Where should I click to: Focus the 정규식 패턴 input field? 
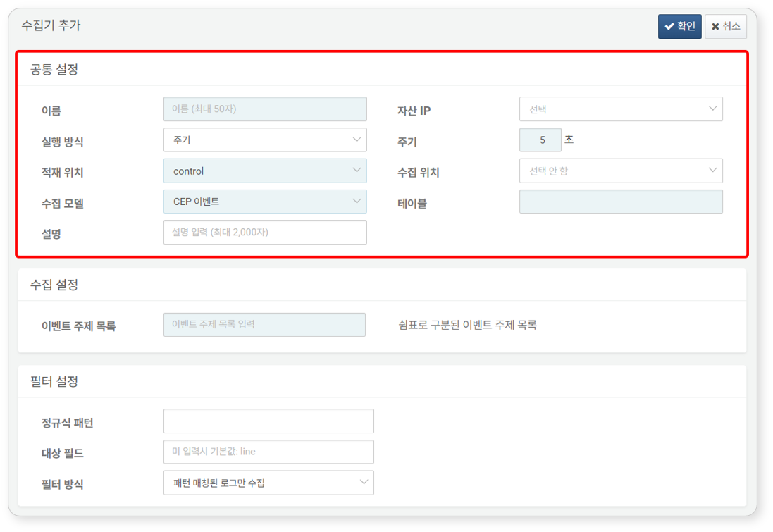click(x=268, y=421)
